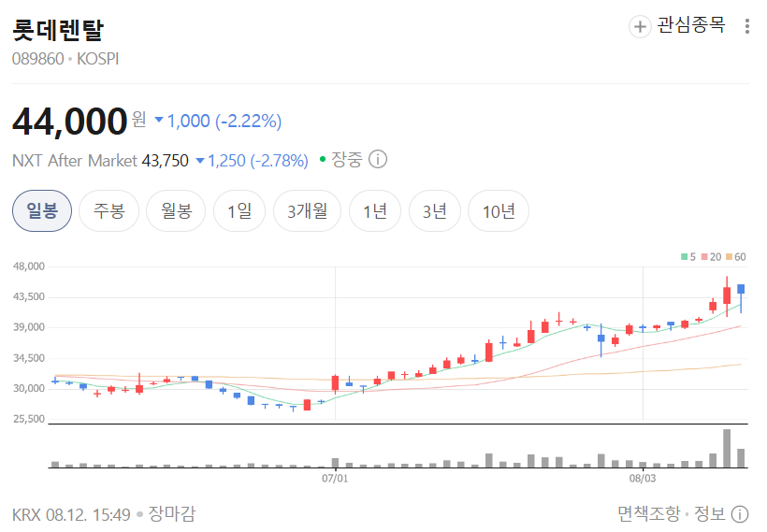The width and height of the screenshot is (767, 532).
Task: Click the pink 20-day moving average legend
Action: tap(711, 257)
